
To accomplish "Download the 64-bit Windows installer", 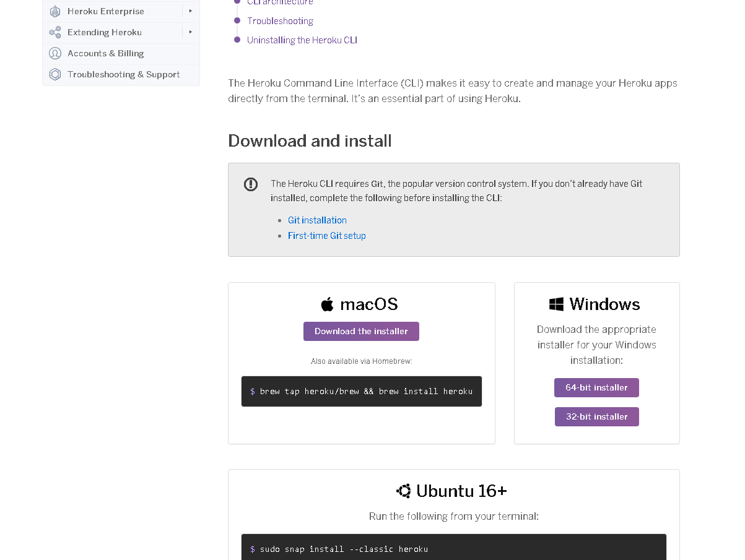I will pos(596,388).
